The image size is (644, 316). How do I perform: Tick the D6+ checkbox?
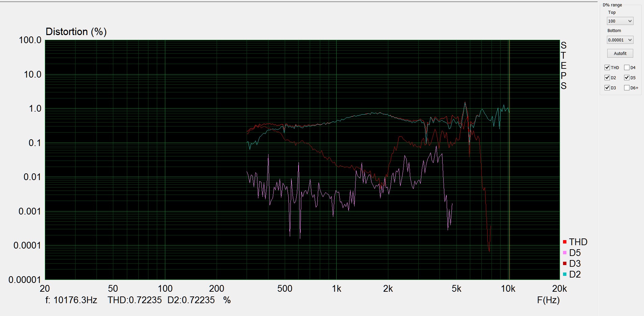(x=627, y=88)
